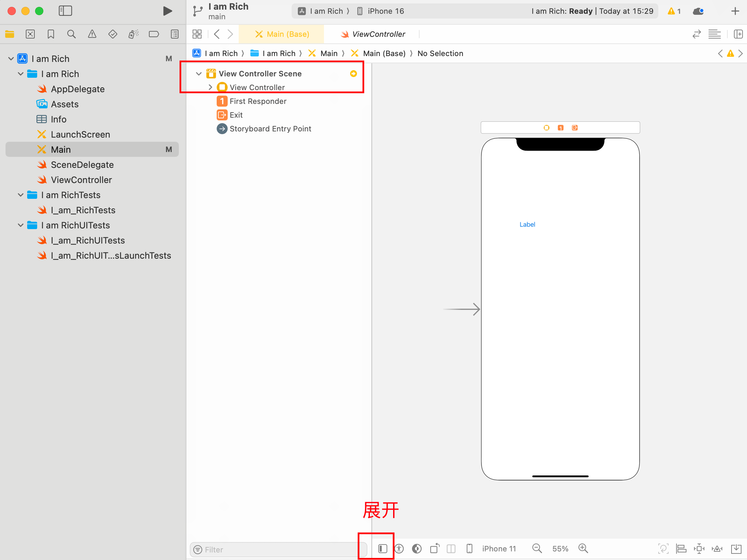Open the related items grid menu
The image size is (747, 560).
[x=197, y=34]
